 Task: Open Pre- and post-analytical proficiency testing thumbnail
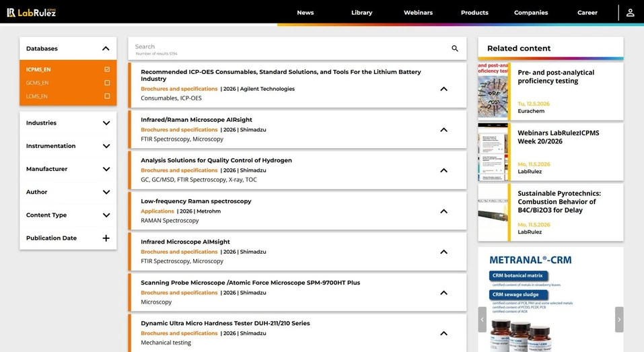coord(493,91)
